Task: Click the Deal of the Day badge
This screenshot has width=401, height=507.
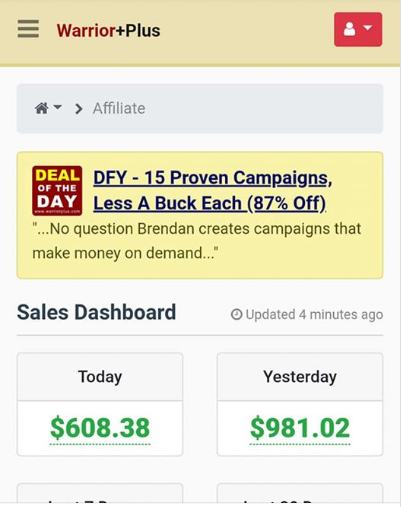Action: pos(57,190)
